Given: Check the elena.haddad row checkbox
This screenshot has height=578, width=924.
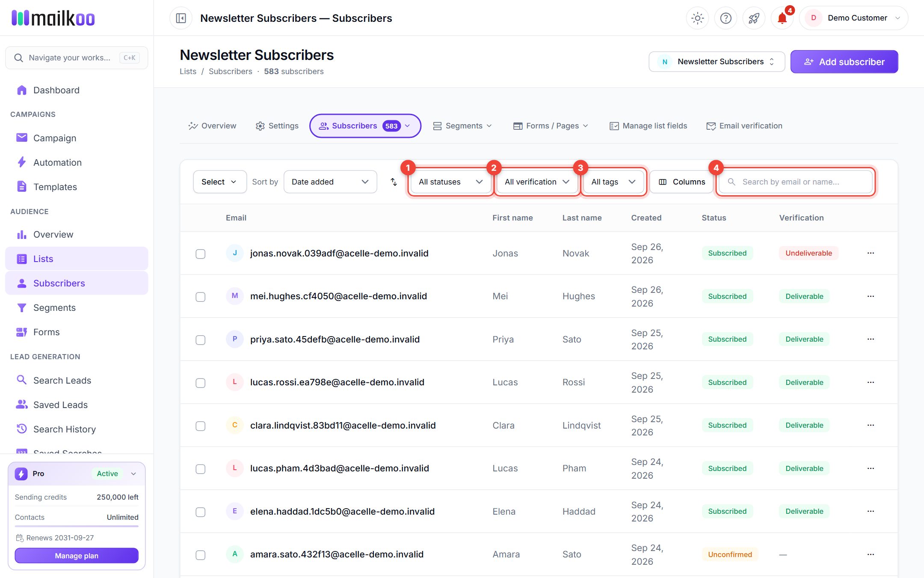Looking at the screenshot, I should click(x=200, y=512).
